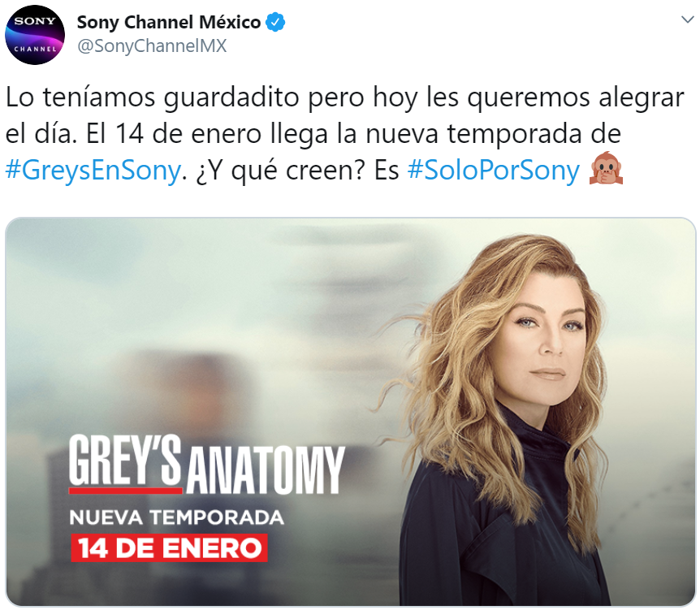
Task: Click the "14 de enero" phrase in tweet
Action: (188, 134)
